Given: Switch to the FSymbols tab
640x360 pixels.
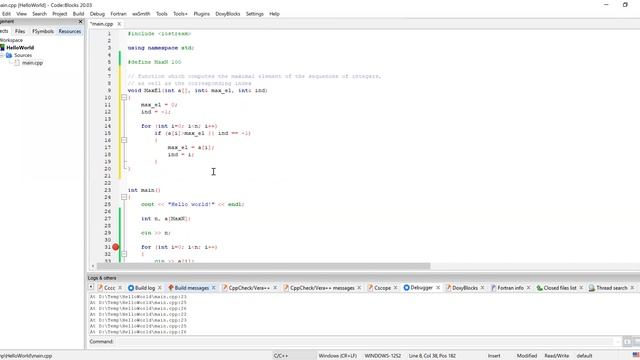Looking at the screenshot, I should [43, 31].
